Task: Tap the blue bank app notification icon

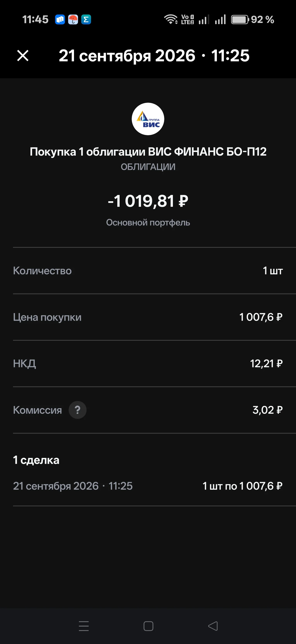Action: coord(60,20)
